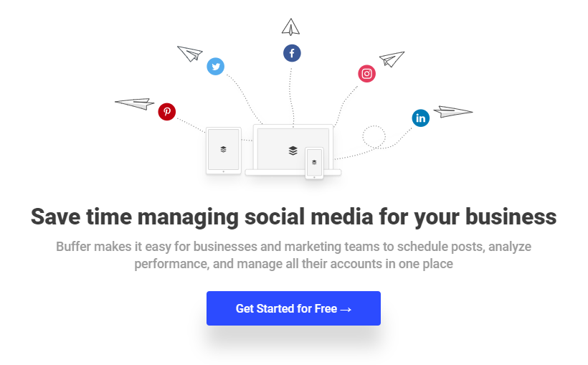Viewport: 588px width, 365px height.
Task: Open the LinkedIn icon
Action: pyautogui.click(x=421, y=118)
